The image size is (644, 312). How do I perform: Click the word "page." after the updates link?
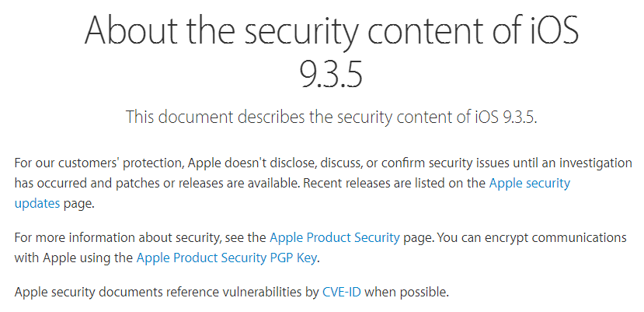click(x=79, y=204)
